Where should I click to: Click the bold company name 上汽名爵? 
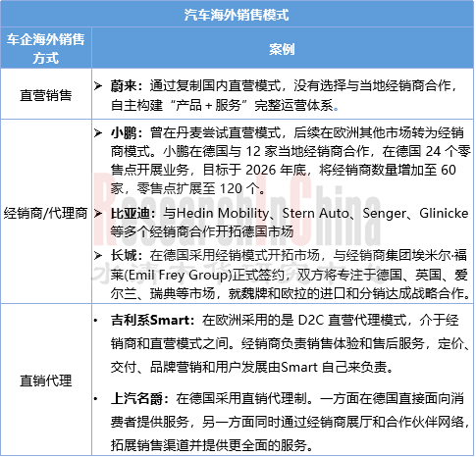(x=136, y=398)
